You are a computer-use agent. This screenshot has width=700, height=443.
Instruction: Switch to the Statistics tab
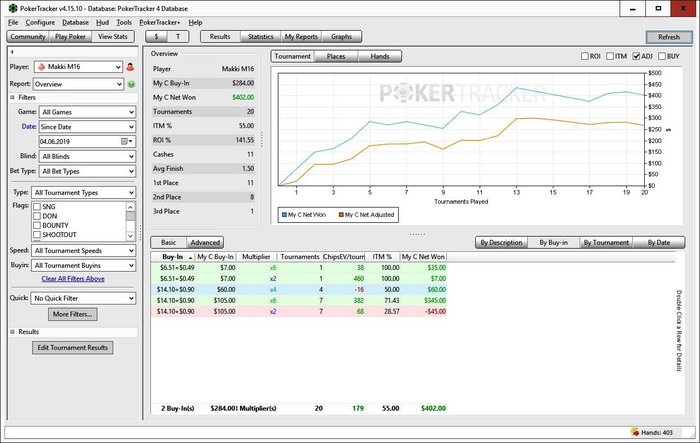pyautogui.click(x=260, y=37)
